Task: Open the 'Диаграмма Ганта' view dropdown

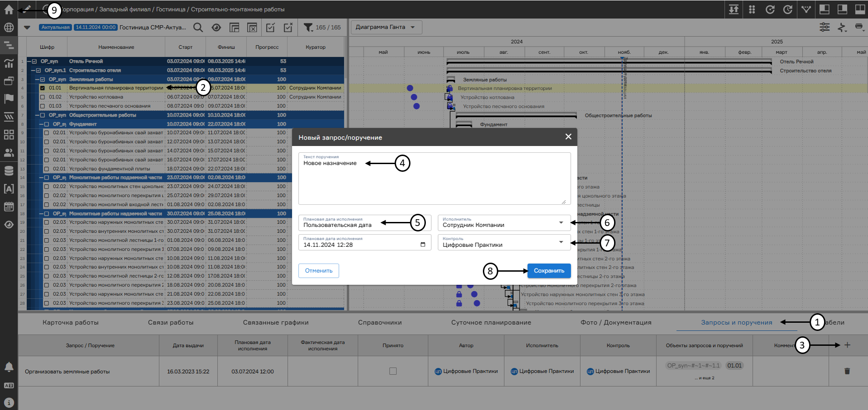Action: click(x=386, y=27)
